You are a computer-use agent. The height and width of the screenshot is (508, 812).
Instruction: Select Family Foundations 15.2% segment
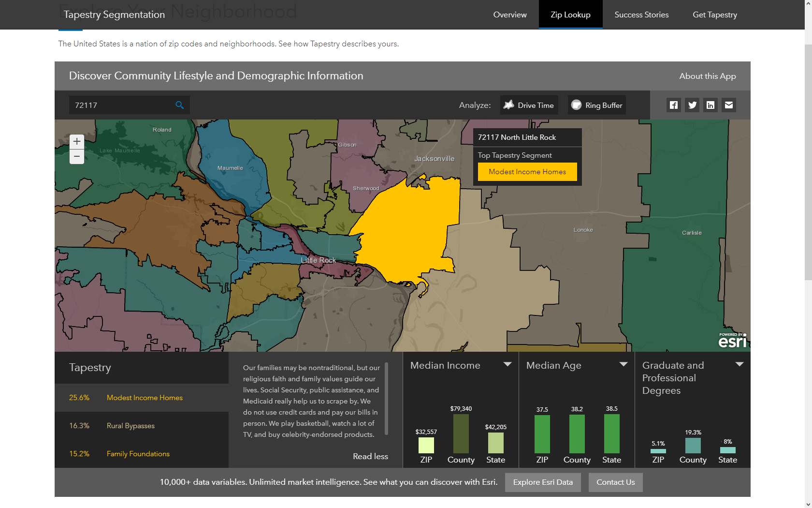tap(142, 454)
